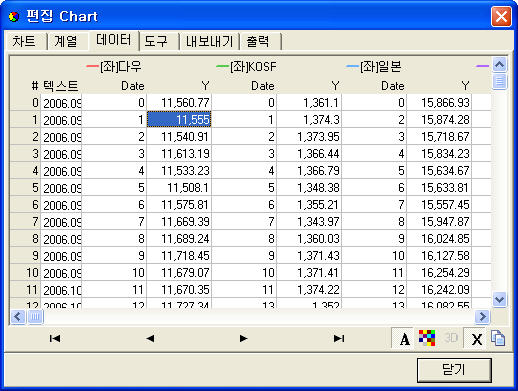Select cell 11,718.45
Screen dimensions: 518x391
pos(179,255)
